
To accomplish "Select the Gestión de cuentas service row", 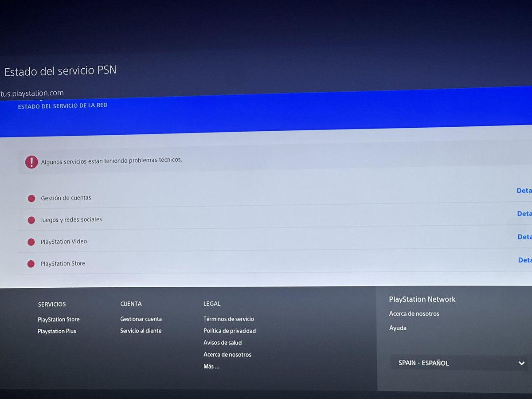I will coord(275,197).
